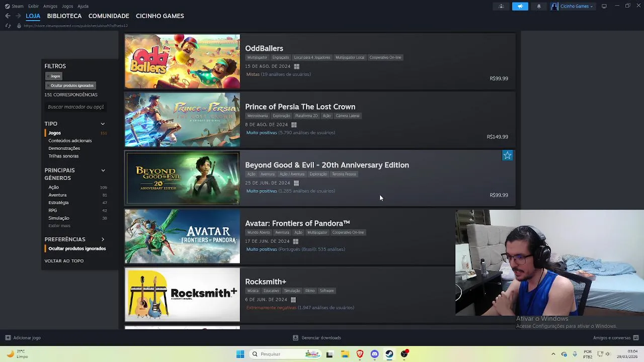The height and width of the screenshot is (362, 644).
Task: Open the Jogos menu
Action: coord(67,7)
